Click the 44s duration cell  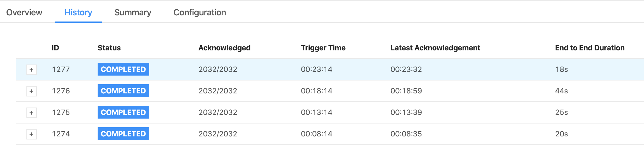pos(561,91)
